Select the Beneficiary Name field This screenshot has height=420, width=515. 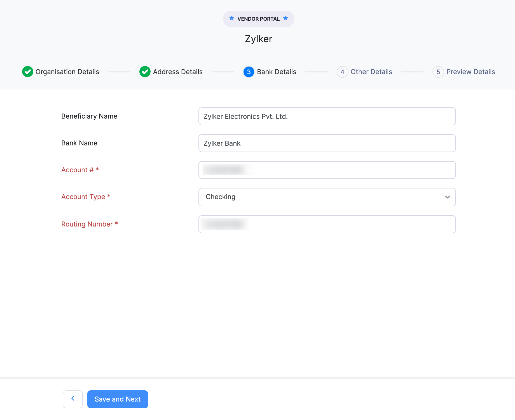coord(327,116)
